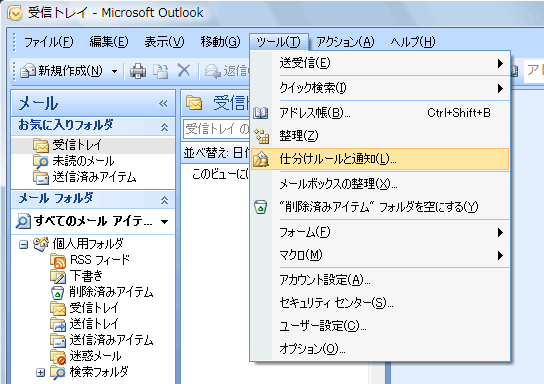The height and width of the screenshot is (384, 544).
Task: Open the ファイル menu
Action: point(49,42)
